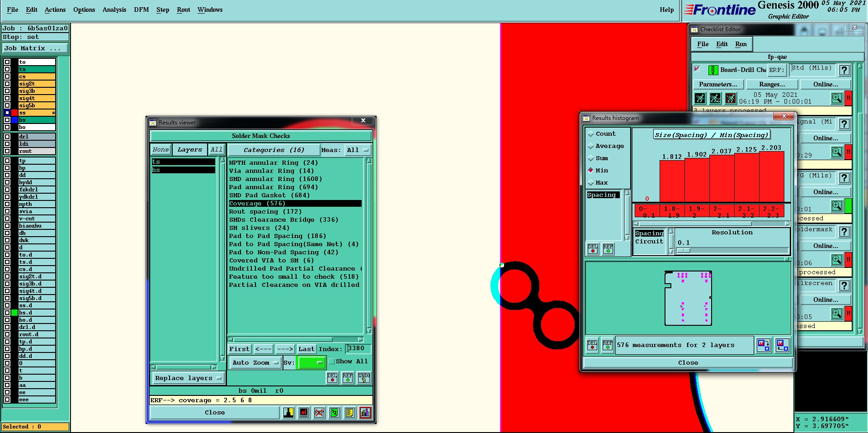868x433 pixels.
Task: Select the Coverage (576) category
Action: coord(295,204)
